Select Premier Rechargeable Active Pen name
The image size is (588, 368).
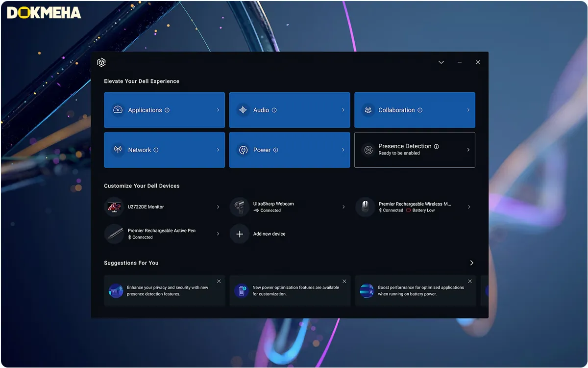(162, 231)
